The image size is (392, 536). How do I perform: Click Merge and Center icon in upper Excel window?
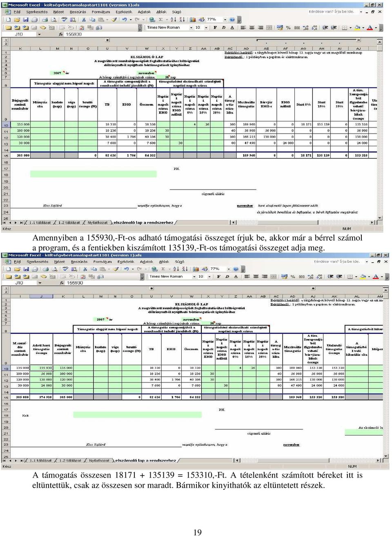click(x=269, y=28)
